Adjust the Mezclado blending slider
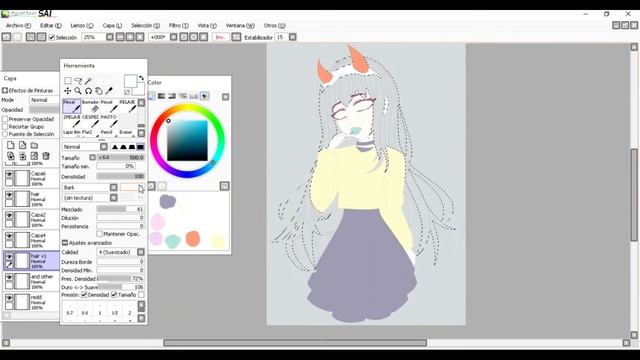This screenshot has width=640, height=360. pyautogui.click(x=120, y=209)
